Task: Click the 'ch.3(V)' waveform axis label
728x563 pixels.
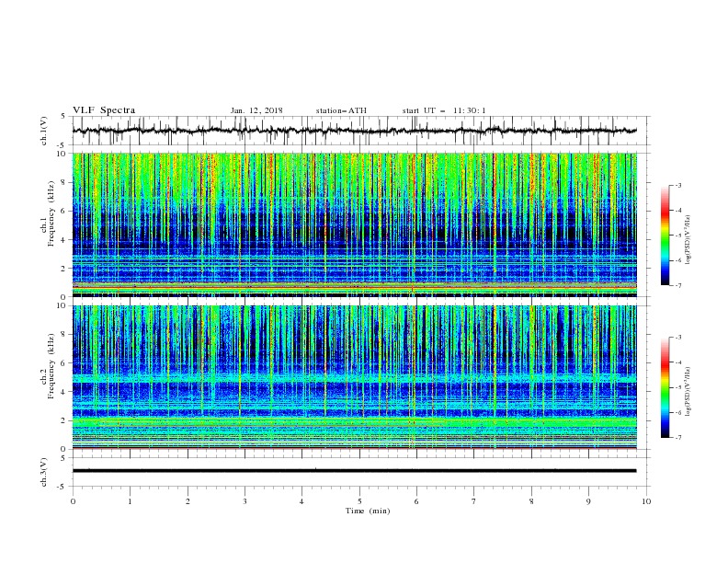Action: click(x=44, y=472)
